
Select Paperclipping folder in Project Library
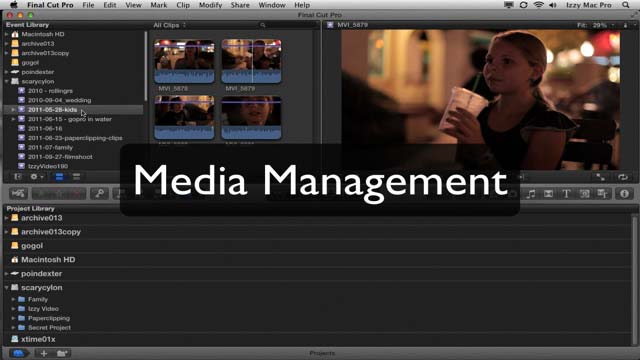tap(49, 318)
